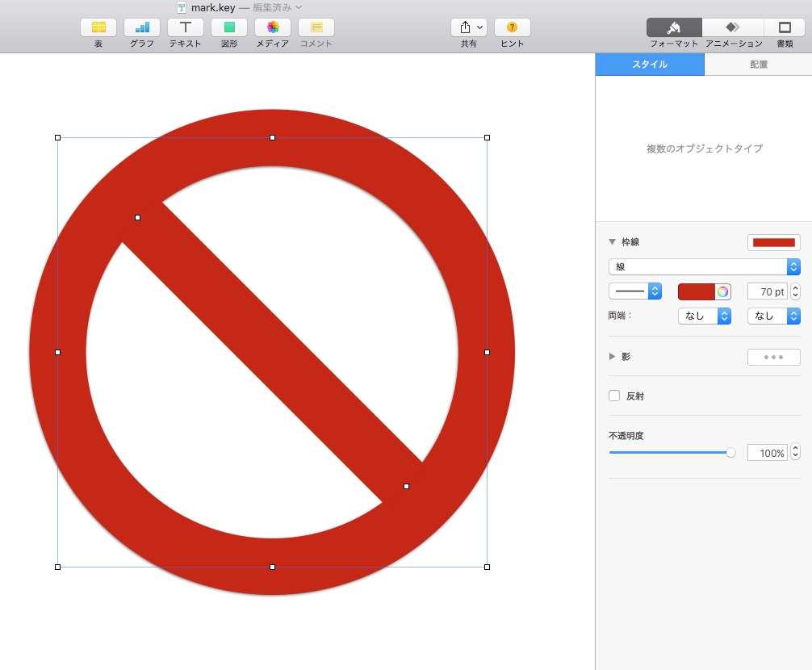Click the 100% opacity field
The image size is (812, 670).
768,453
